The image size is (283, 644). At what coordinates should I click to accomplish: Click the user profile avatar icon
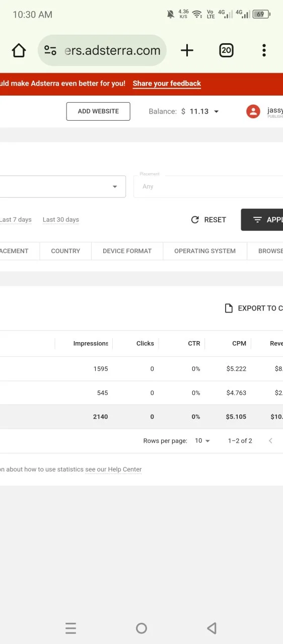(x=253, y=112)
